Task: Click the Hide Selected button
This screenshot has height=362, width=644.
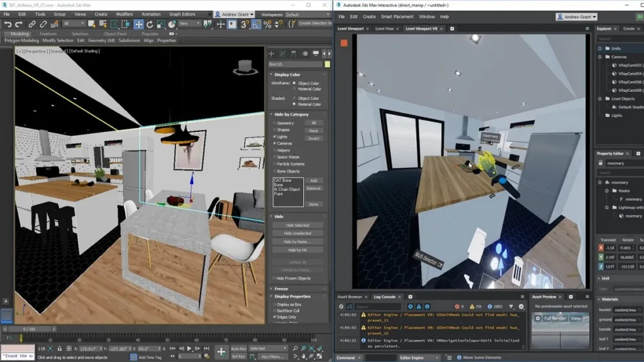Action: pyautogui.click(x=297, y=225)
